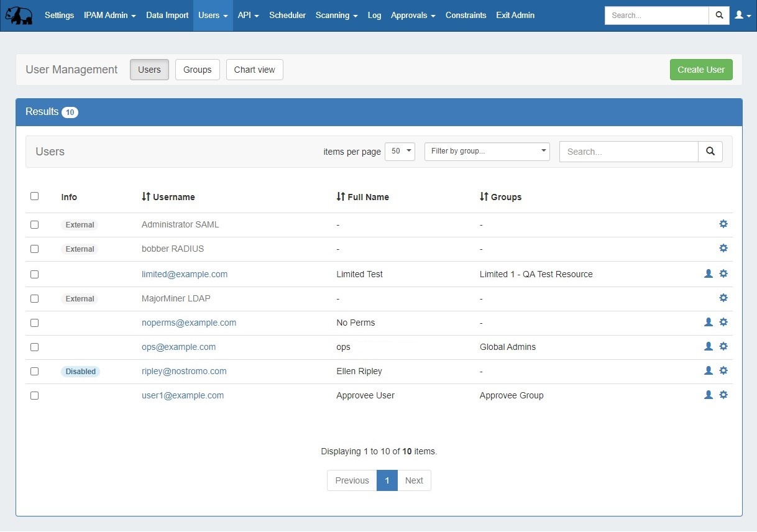
Task: Click the top navbar search magnifier icon
Action: [x=719, y=16]
